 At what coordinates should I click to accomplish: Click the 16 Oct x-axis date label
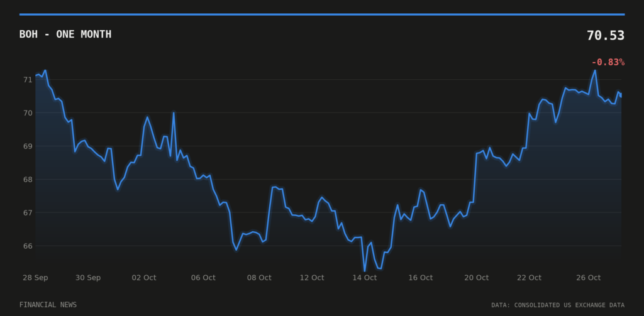click(x=421, y=278)
